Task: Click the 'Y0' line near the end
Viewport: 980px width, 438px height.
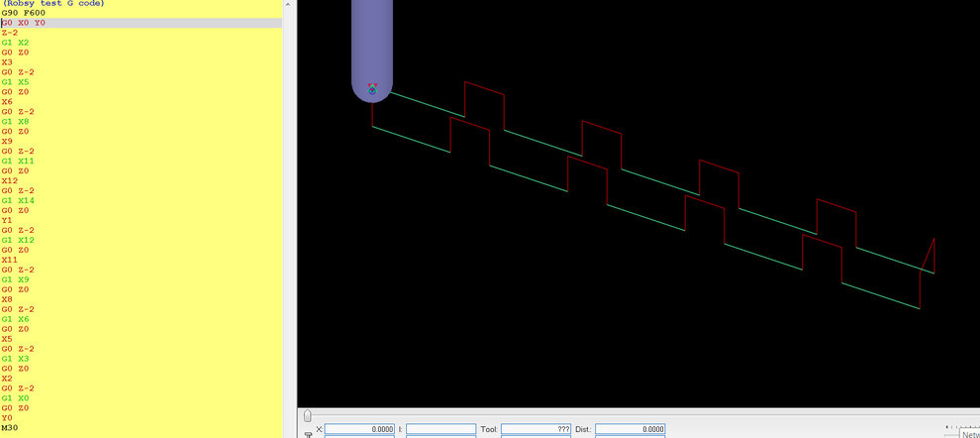Action: [x=7, y=417]
